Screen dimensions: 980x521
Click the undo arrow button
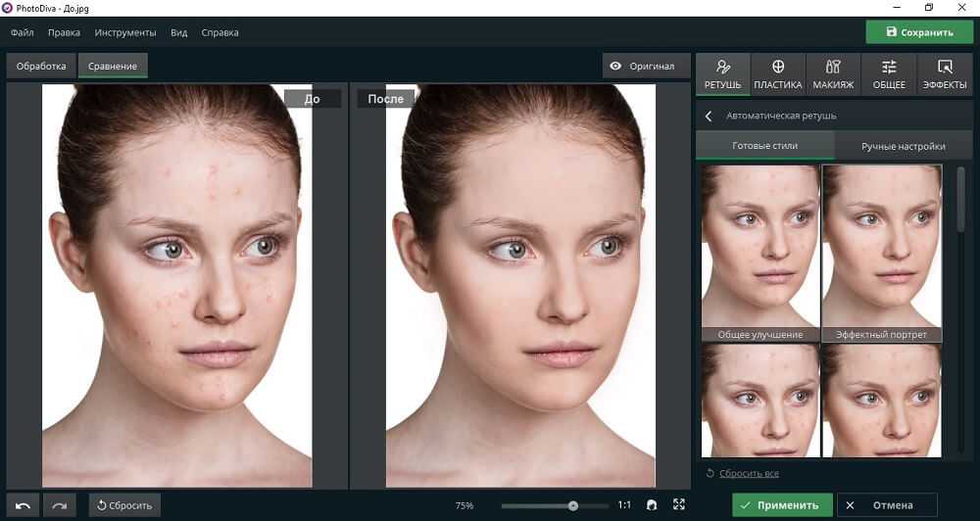point(24,505)
